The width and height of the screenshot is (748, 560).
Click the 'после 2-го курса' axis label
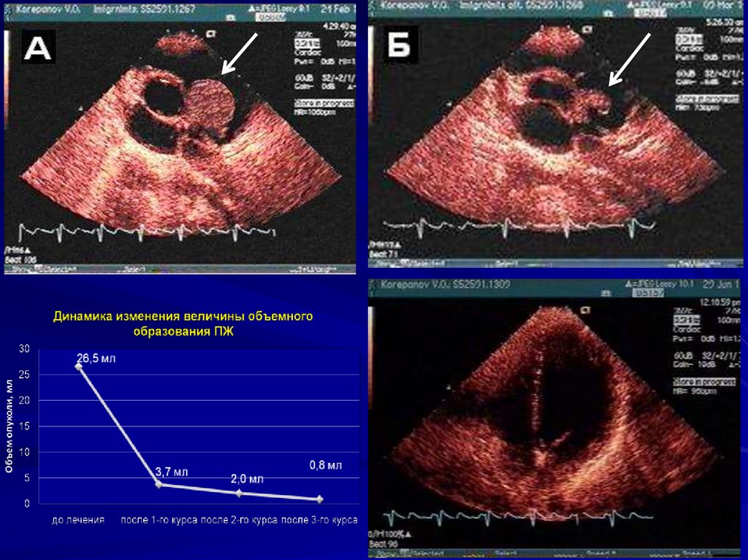239,519
